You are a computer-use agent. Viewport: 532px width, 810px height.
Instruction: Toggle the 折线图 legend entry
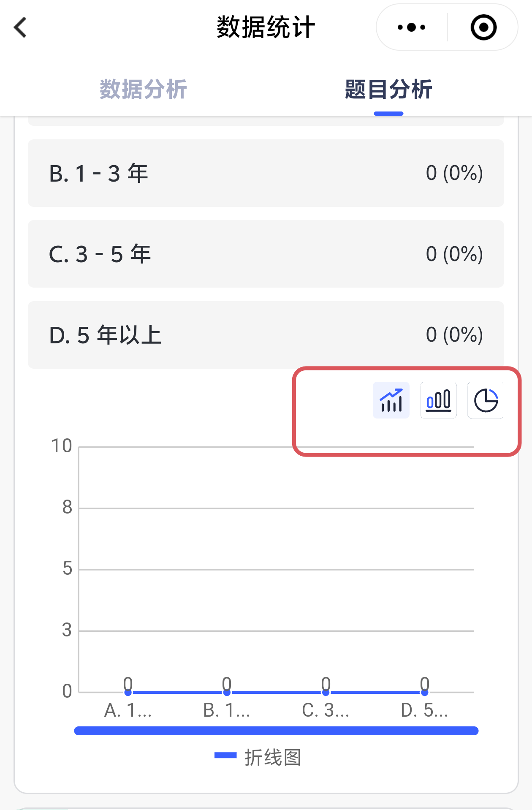click(x=258, y=757)
